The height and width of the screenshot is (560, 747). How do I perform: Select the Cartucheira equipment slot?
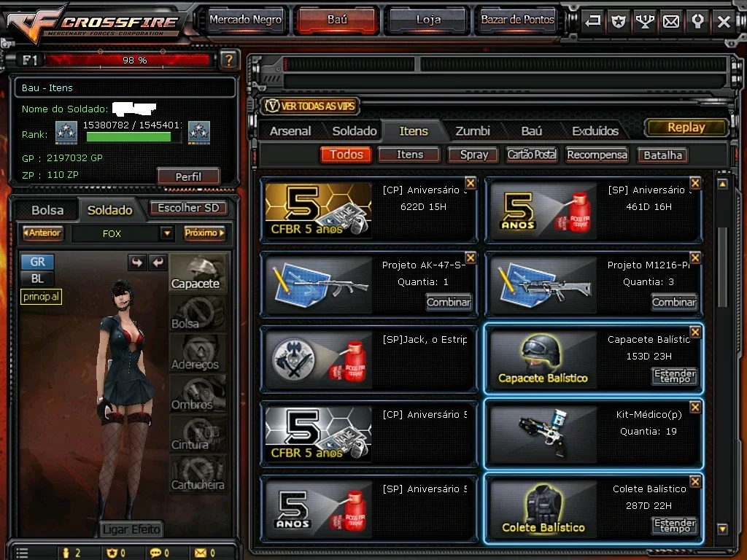(198, 474)
